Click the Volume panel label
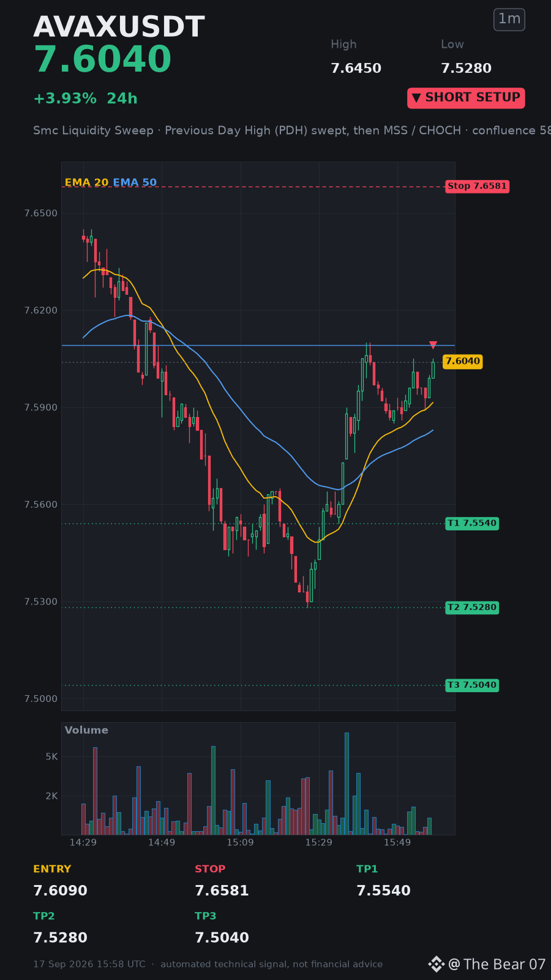The width and height of the screenshot is (551, 980). pyautogui.click(x=86, y=730)
